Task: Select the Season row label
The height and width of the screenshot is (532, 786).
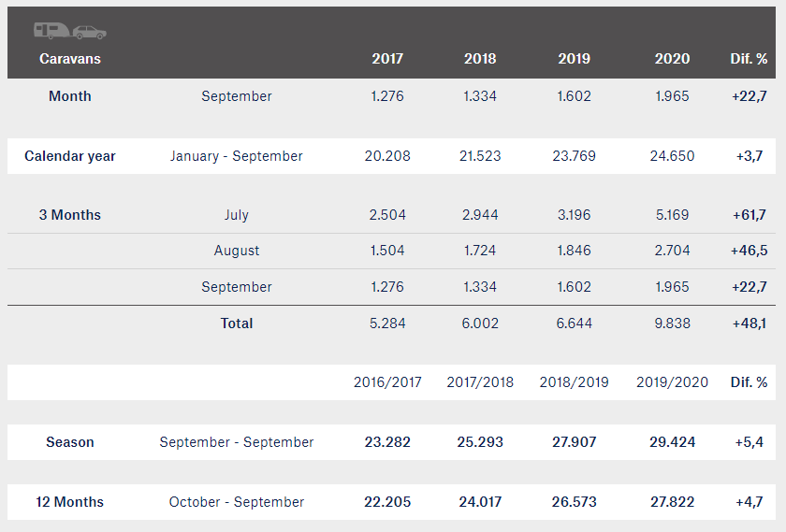Action: 70,442
